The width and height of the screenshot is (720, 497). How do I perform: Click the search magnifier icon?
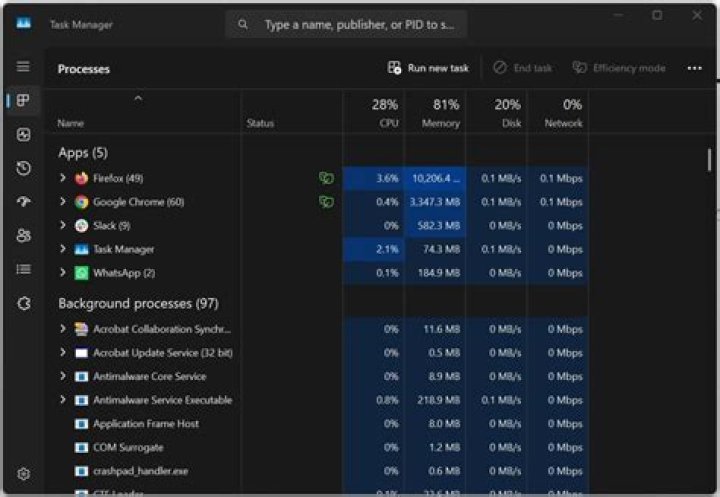pos(243,24)
